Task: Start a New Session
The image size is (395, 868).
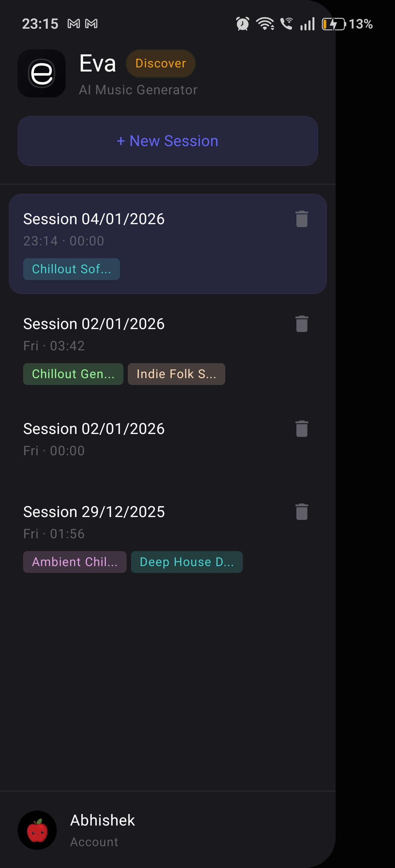Action: 167,141
